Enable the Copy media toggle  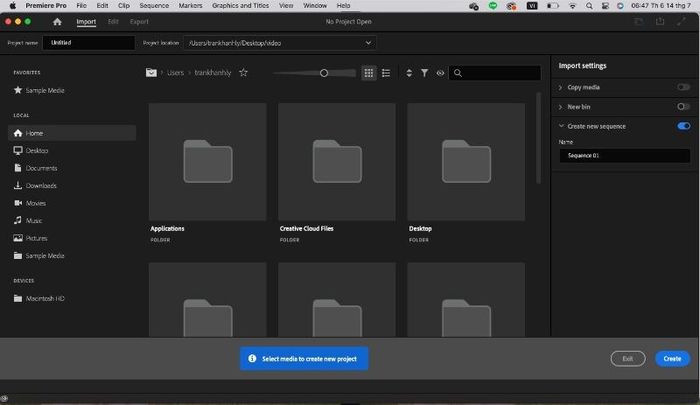683,88
